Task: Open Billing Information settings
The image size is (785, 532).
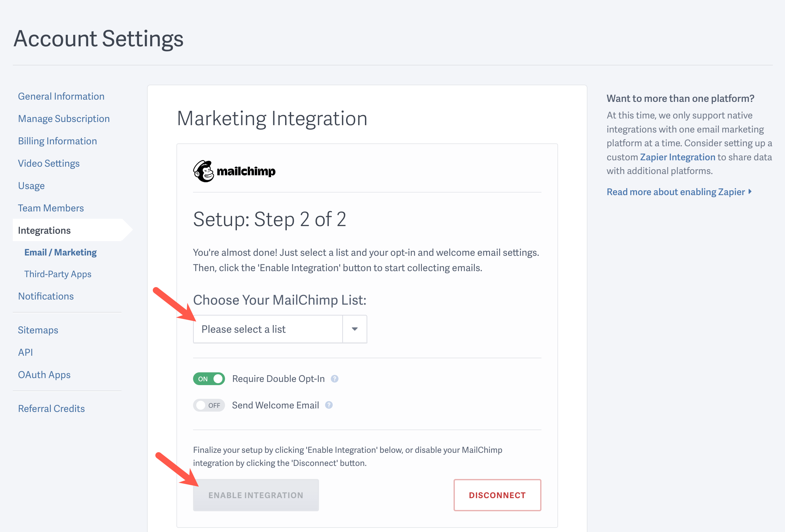Action: point(58,141)
